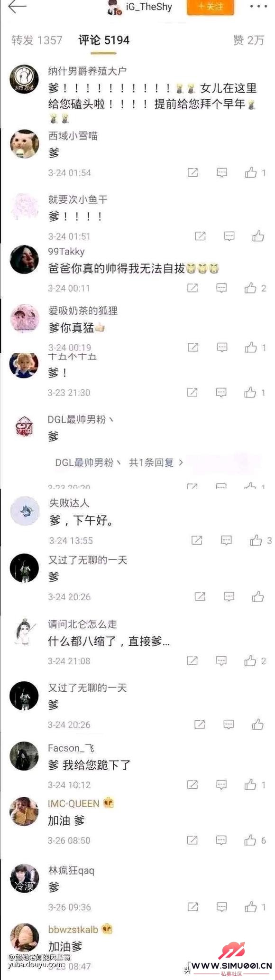Select the 评论 5194 tab

point(104,40)
